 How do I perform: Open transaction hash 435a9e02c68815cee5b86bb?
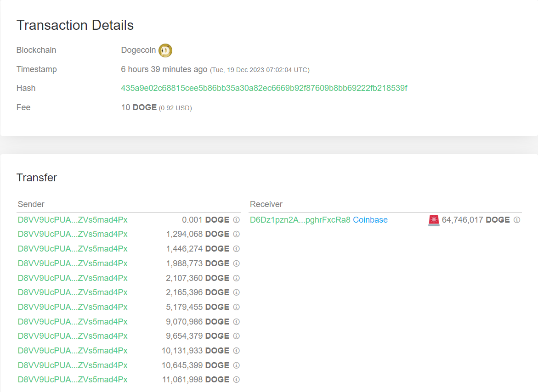pos(264,88)
